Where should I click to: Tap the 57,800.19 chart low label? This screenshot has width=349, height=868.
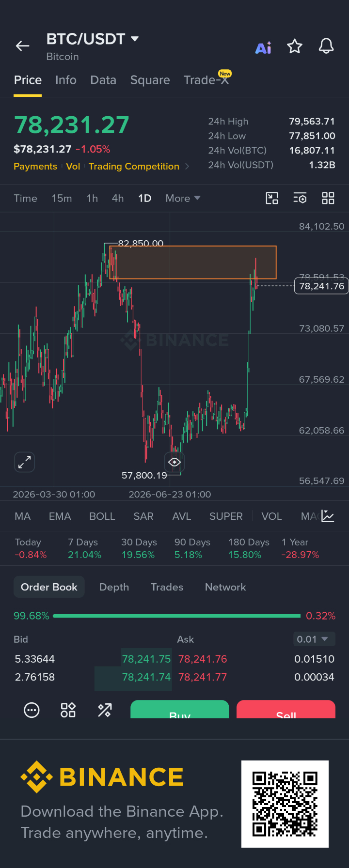click(x=144, y=476)
